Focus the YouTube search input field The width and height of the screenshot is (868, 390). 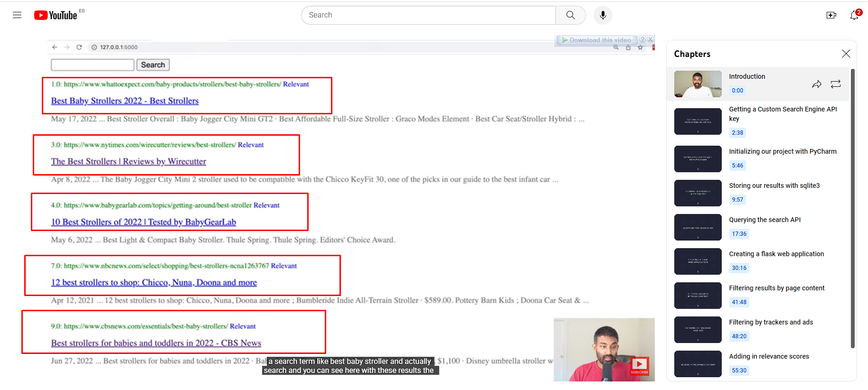427,15
